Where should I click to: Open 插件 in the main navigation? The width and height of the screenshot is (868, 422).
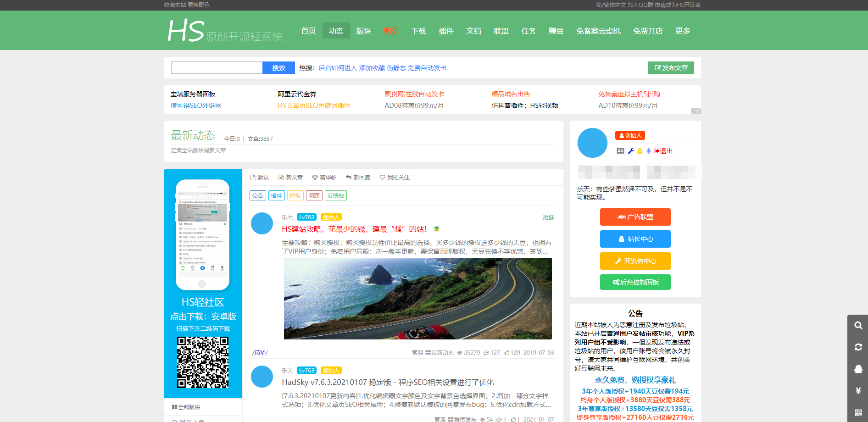(446, 31)
